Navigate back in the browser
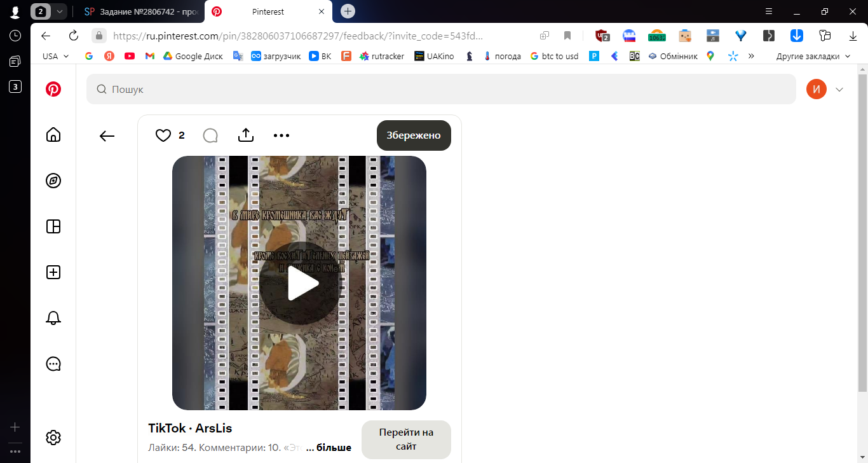This screenshot has height=463, width=868. click(45, 36)
